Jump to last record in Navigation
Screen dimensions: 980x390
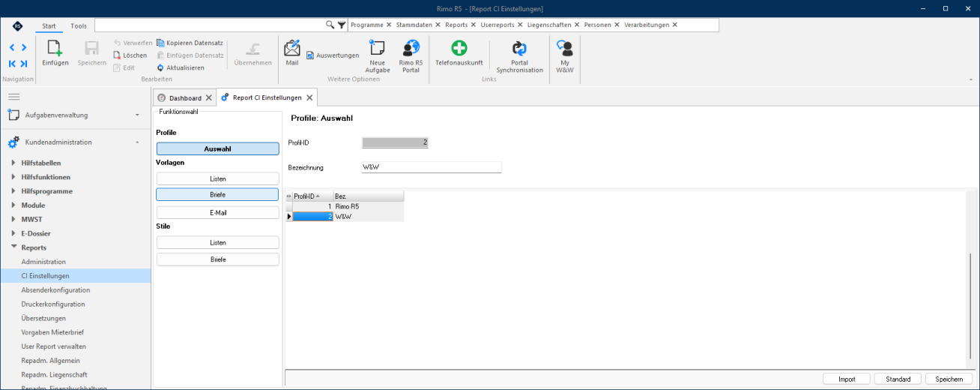[x=24, y=64]
